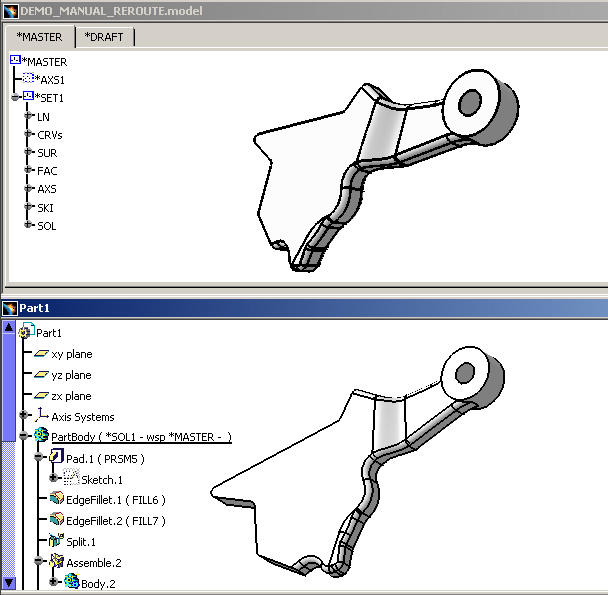
Task: Expand the FAC tree node
Action: (28, 170)
